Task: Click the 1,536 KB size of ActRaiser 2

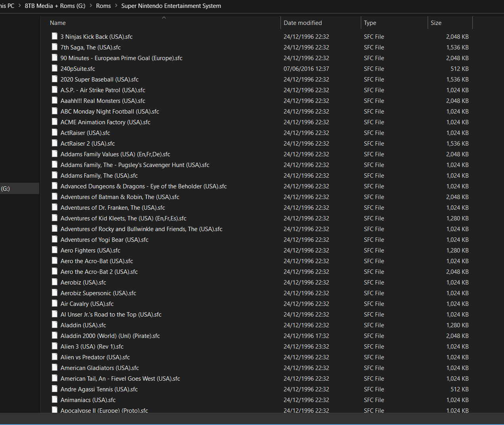Action: (457, 143)
